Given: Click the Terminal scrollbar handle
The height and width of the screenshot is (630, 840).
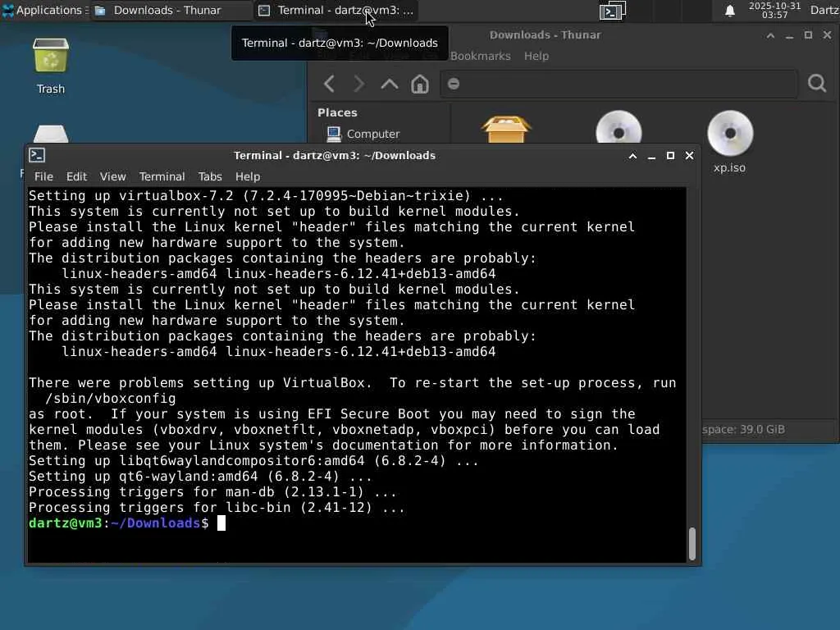Looking at the screenshot, I should pos(692,544).
